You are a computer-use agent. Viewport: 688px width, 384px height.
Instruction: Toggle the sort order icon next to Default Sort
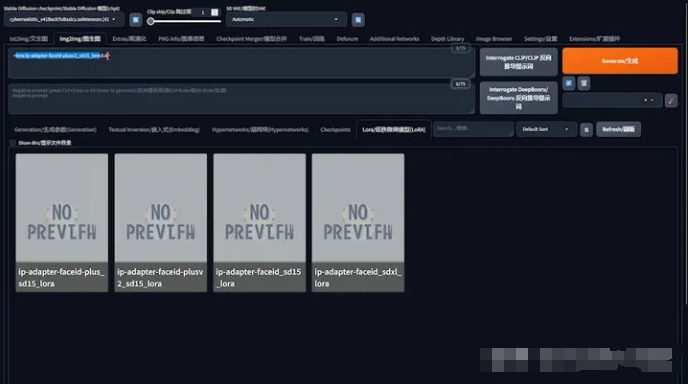tap(586, 129)
